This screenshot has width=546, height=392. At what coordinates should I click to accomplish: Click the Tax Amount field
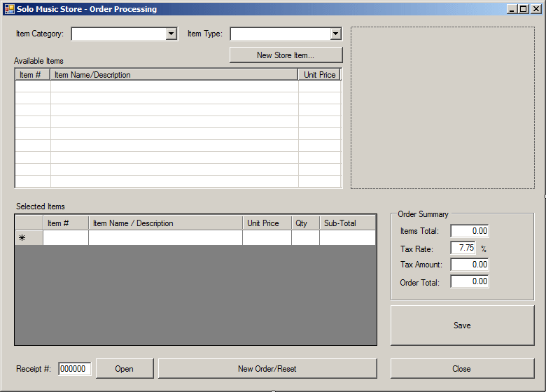(x=470, y=265)
